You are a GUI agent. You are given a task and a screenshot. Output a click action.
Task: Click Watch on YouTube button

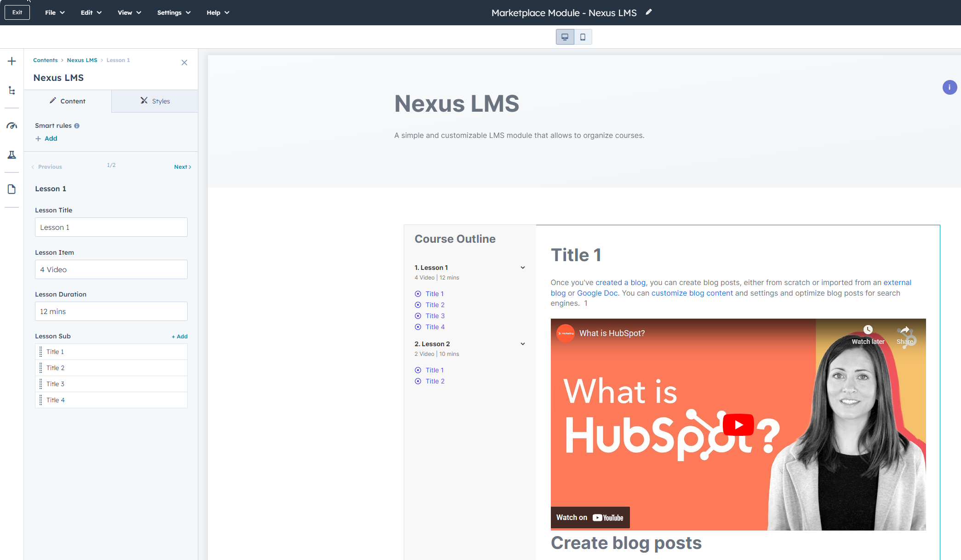click(590, 518)
